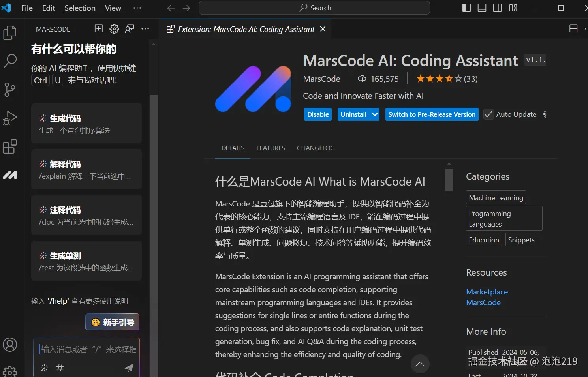The image size is (588, 377).
Task: Open the Search view in activity bar
Action: pyautogui.click(x=10, y=61)
